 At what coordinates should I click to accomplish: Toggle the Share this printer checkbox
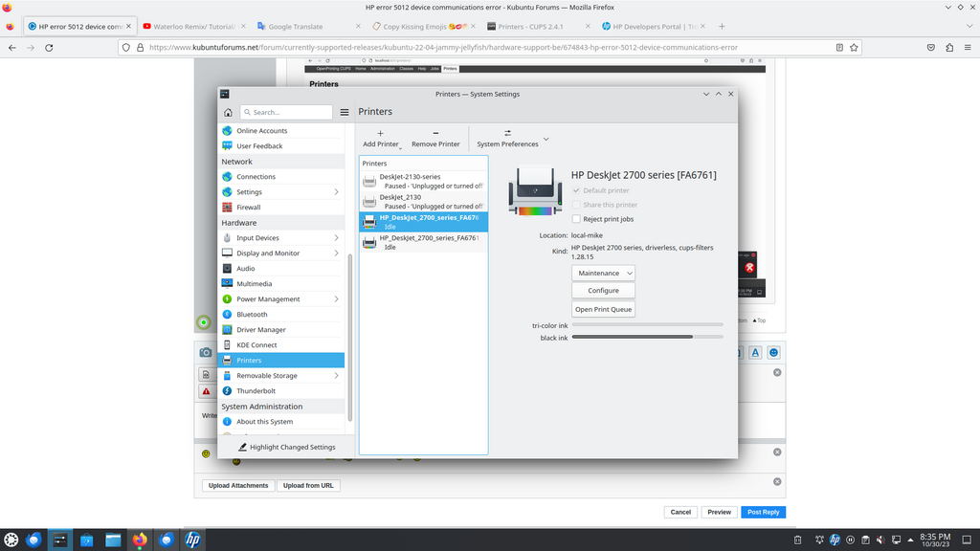pos(576,205)
